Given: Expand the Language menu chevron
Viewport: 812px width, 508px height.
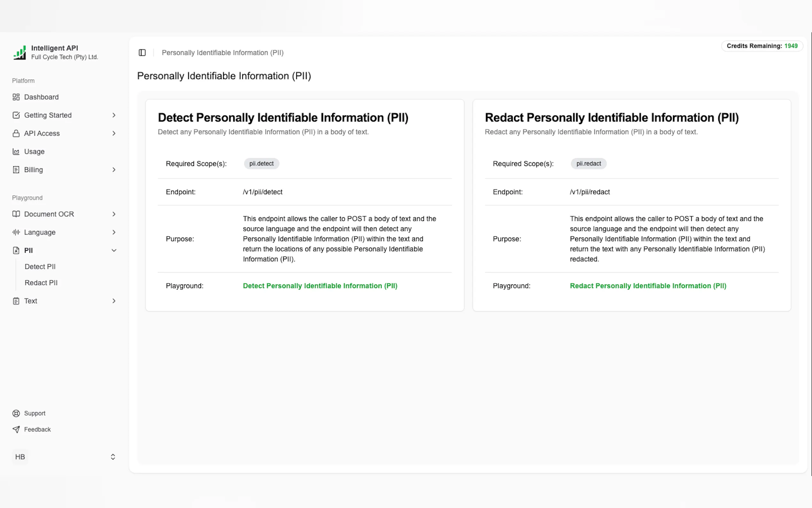Looking at the screenshot, I should (114, 232).
